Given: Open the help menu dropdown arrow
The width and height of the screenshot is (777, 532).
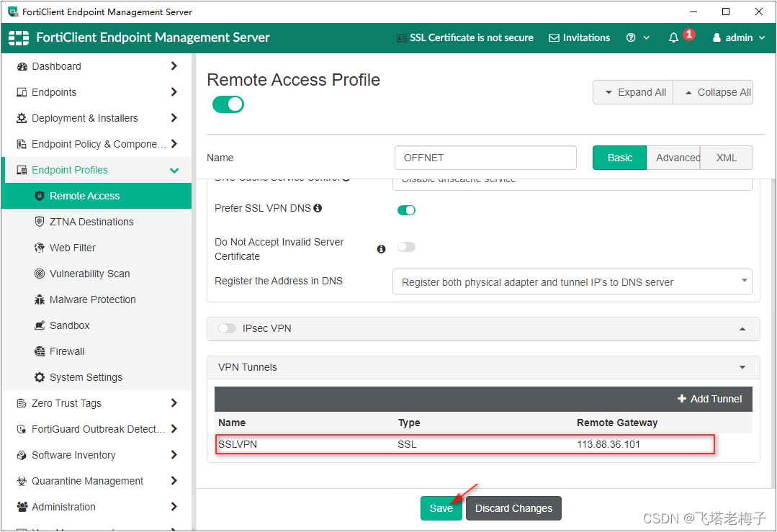Looking at the screenshot, I should click(647, 37).
